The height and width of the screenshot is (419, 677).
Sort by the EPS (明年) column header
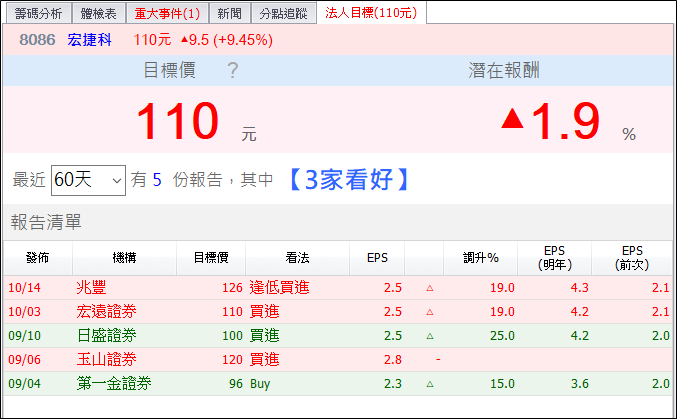pos(555,258)
